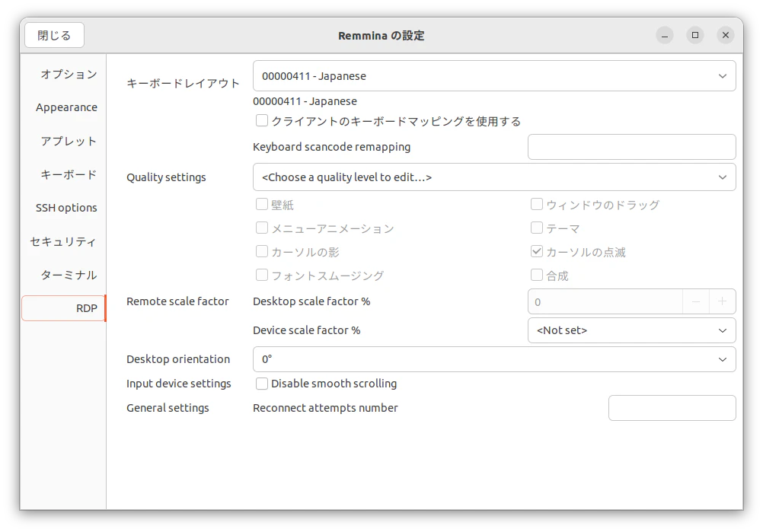The width and height of the screenshot is (763, 532).
Task: Decrease Desktop scale factor with minus button
Action: (x=696, y=302)
